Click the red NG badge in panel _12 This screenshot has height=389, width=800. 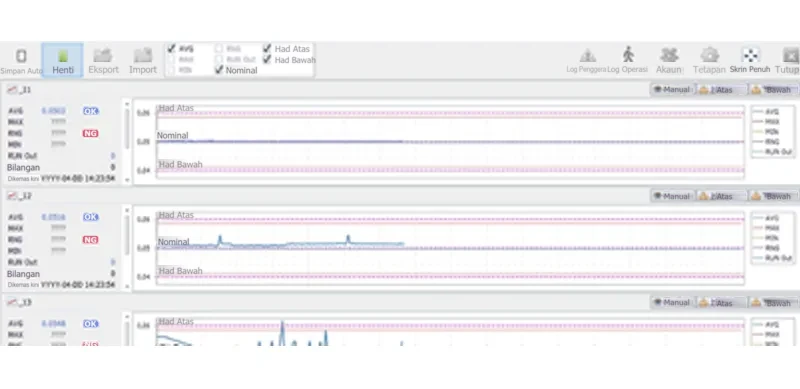(90, 239)
